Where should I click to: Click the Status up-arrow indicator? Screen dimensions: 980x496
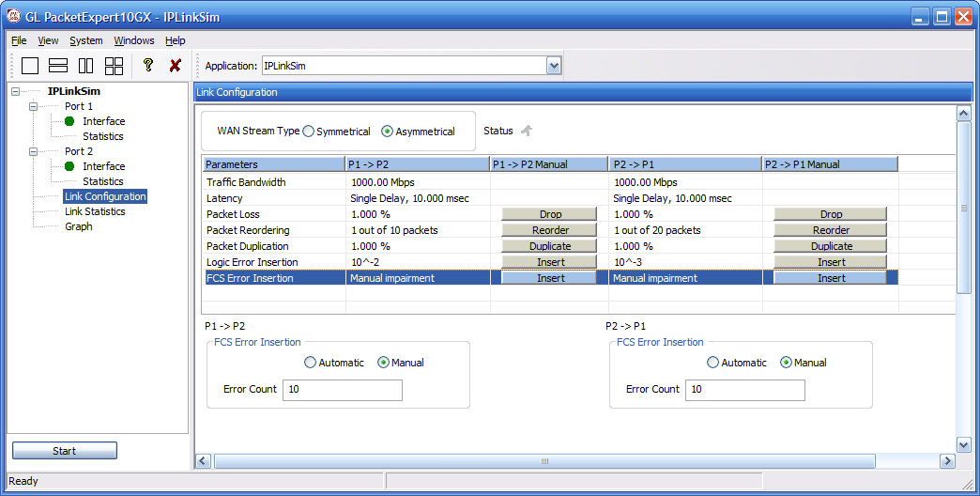(x=527, y=131)
